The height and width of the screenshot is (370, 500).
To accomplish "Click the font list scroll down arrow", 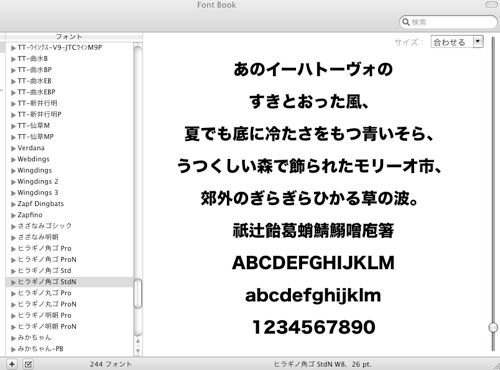I will [x=138, y=351].
